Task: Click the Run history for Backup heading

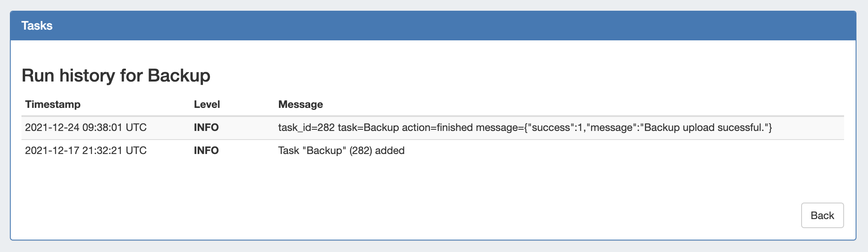Action: [x=116, y=75]
